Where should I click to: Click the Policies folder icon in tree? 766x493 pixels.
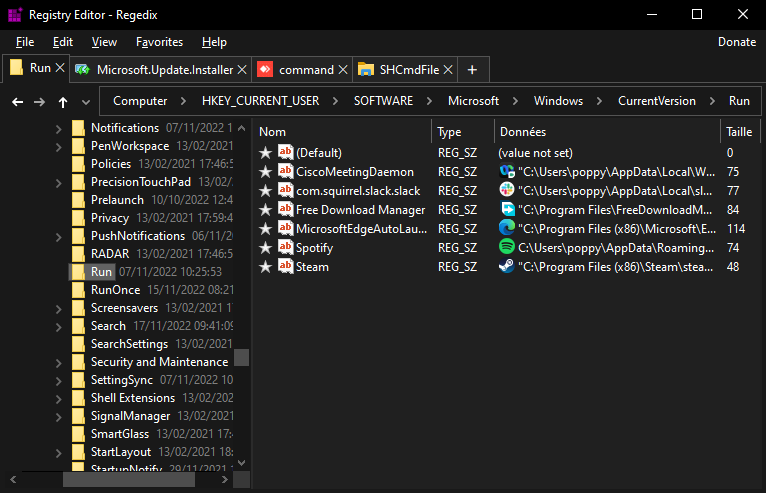click(x=78, y=164)
